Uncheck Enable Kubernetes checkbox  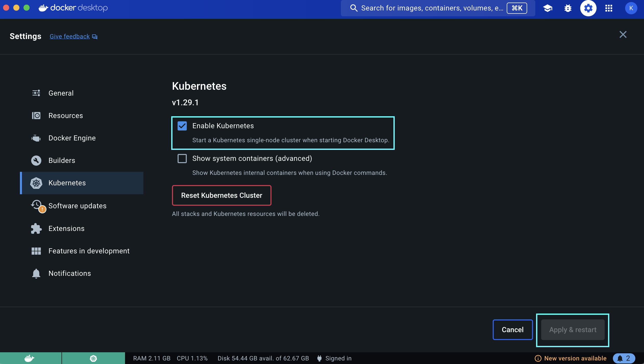[182, 126]
